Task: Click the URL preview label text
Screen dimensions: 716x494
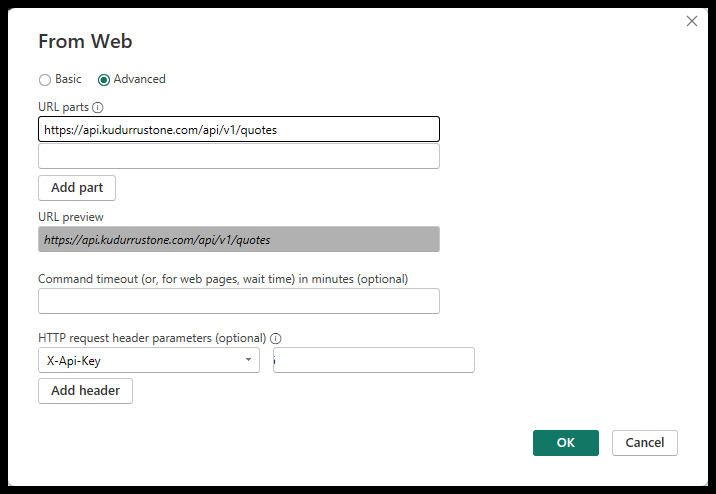Action: point(70,216)
